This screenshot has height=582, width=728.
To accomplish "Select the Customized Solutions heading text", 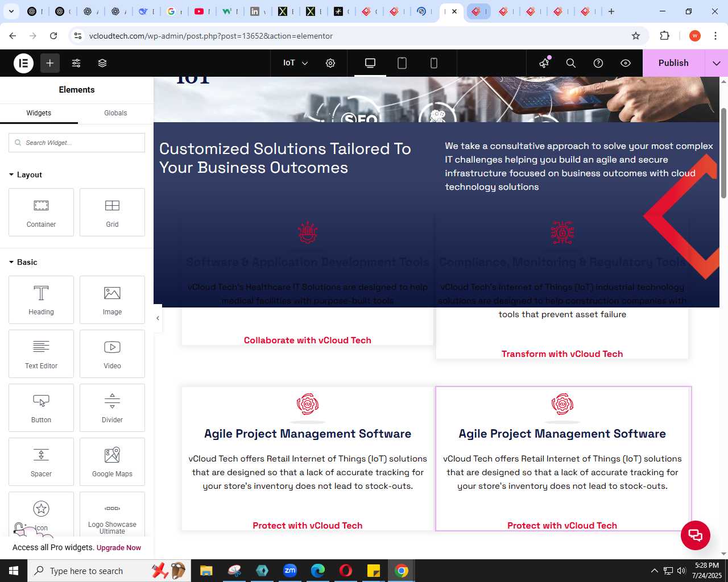I will pyautogui.click(x=285, y=158).
